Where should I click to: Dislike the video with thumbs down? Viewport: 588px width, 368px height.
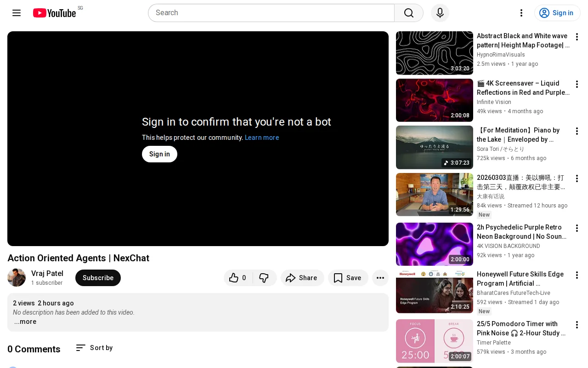tap(265, 278)
